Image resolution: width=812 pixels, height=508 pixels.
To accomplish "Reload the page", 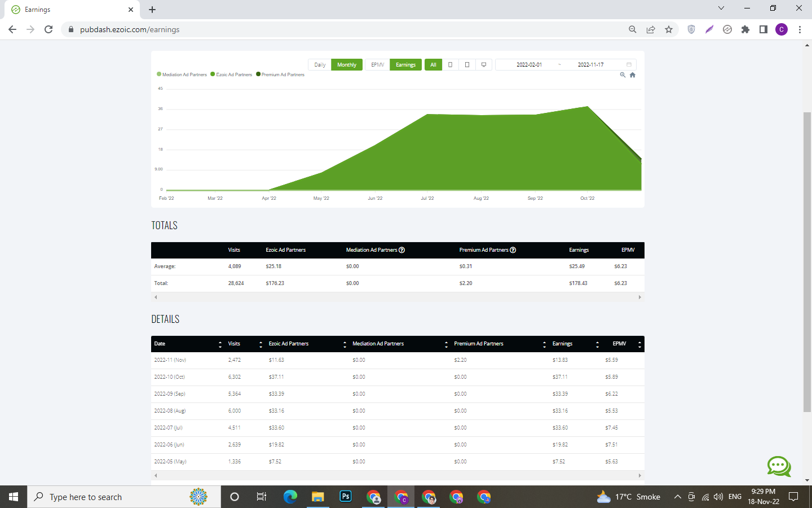I will pos(48,29).
